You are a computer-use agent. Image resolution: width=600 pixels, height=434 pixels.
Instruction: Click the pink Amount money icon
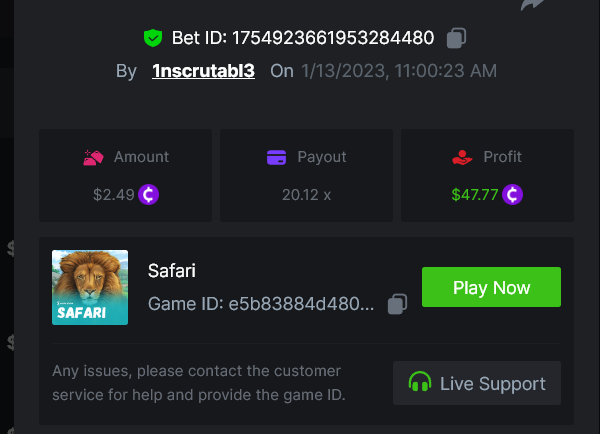coord(93,157)
